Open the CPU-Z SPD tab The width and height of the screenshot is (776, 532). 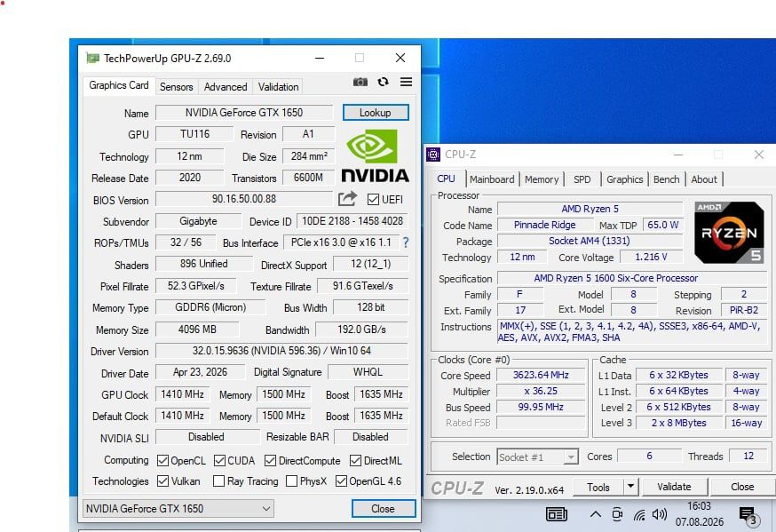[582, 179]
